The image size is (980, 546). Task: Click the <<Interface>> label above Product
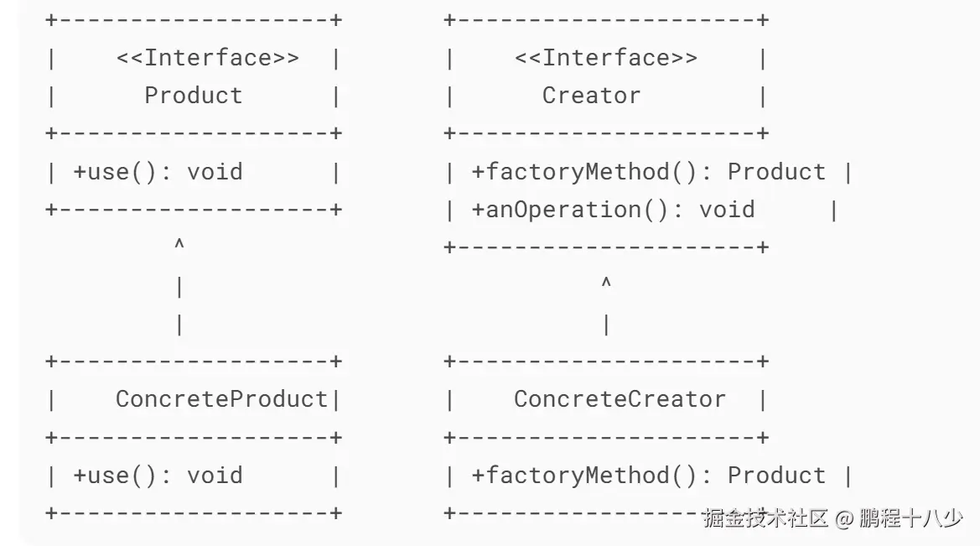coord(207,58)
